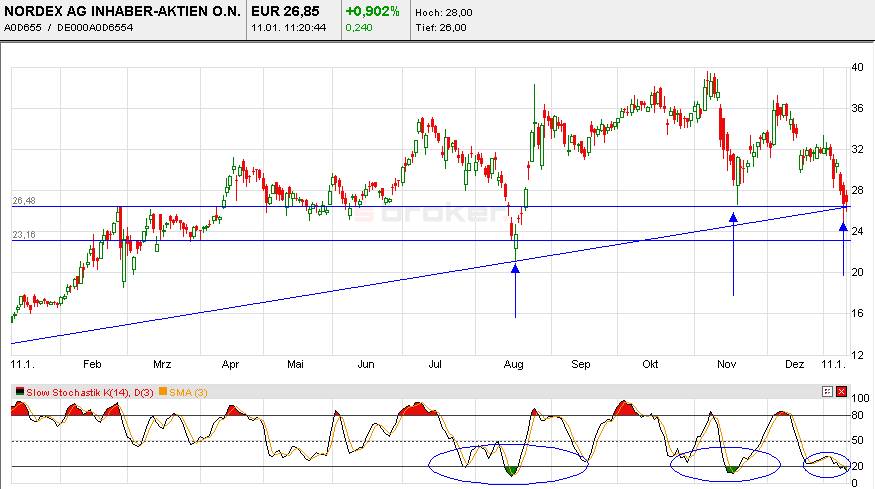Click the Slow Stochastik legend color square
Screen dimensions: 875x489
(x=20, y=392)
